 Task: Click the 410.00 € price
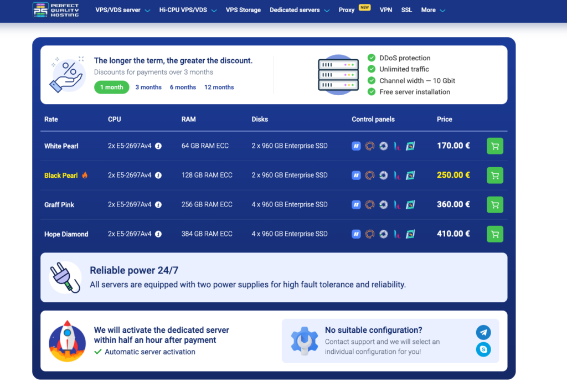(453, 234)
